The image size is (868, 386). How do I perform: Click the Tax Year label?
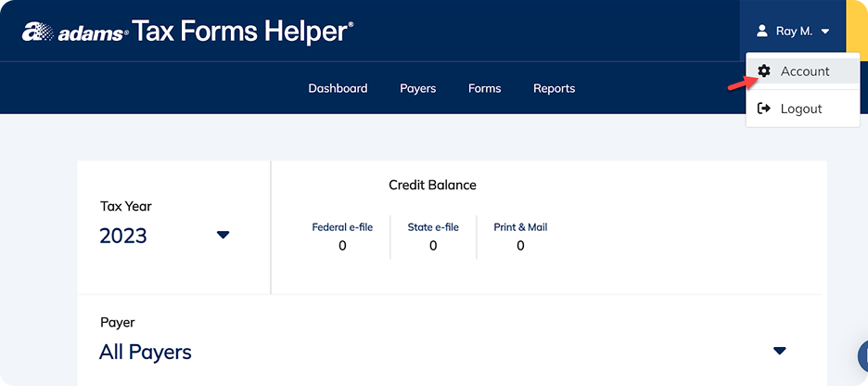point(126,207)
